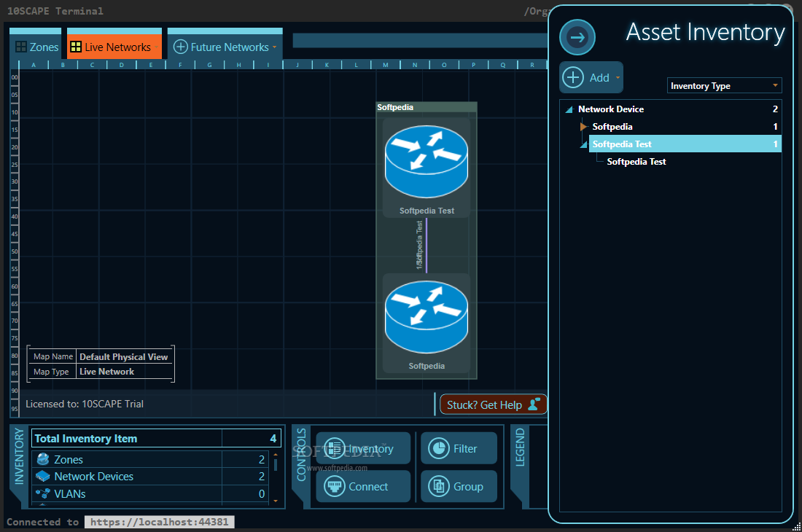
Task: Click the link between the two routers
Action: tap(427, 246)
